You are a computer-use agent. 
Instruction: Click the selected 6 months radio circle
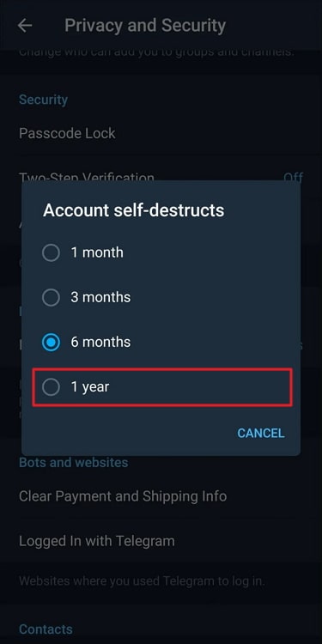point(51,342)
